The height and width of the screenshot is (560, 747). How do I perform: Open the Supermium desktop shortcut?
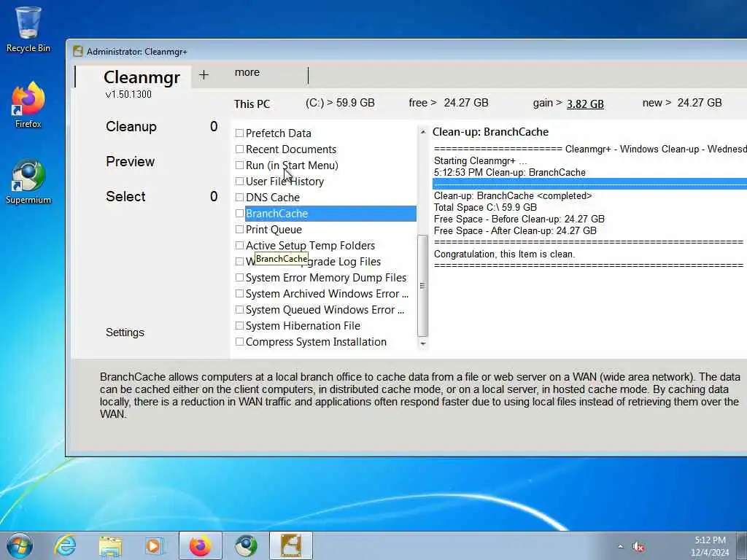pos(28,182)
